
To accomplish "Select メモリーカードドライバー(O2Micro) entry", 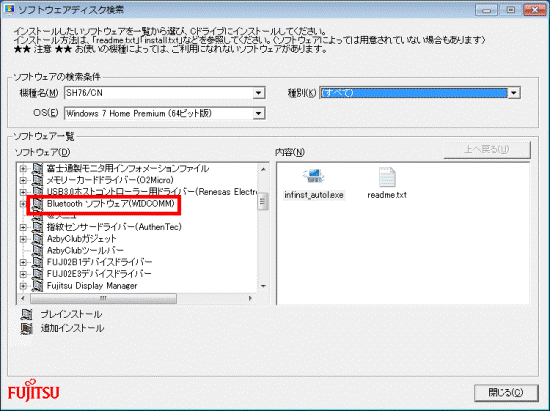I will [110, 180].
